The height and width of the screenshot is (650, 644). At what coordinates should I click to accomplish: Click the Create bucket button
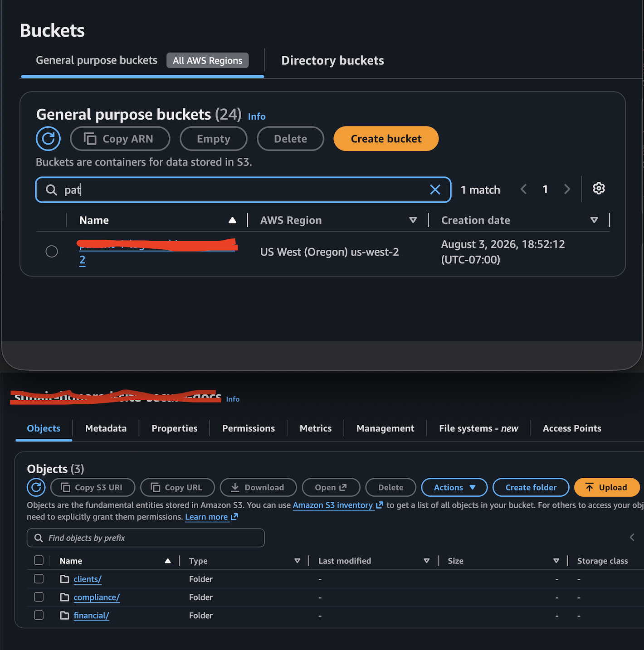(x=386, y=139)
